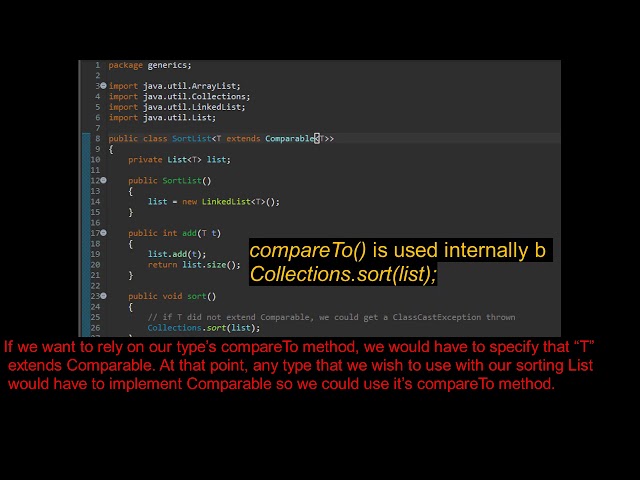
Task: Click the 'list.add(t);' statement
Action: click(x=177, y=254)
